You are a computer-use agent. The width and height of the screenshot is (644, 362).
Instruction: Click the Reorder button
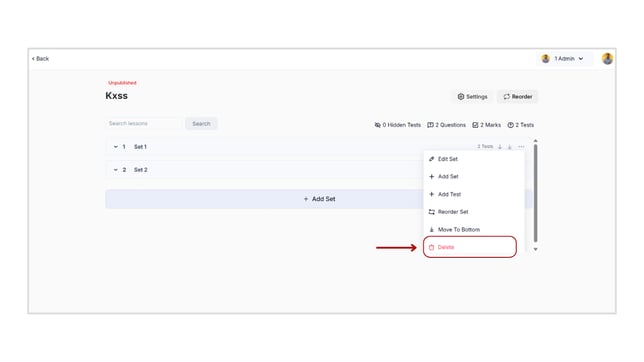[x=518, y=97]
